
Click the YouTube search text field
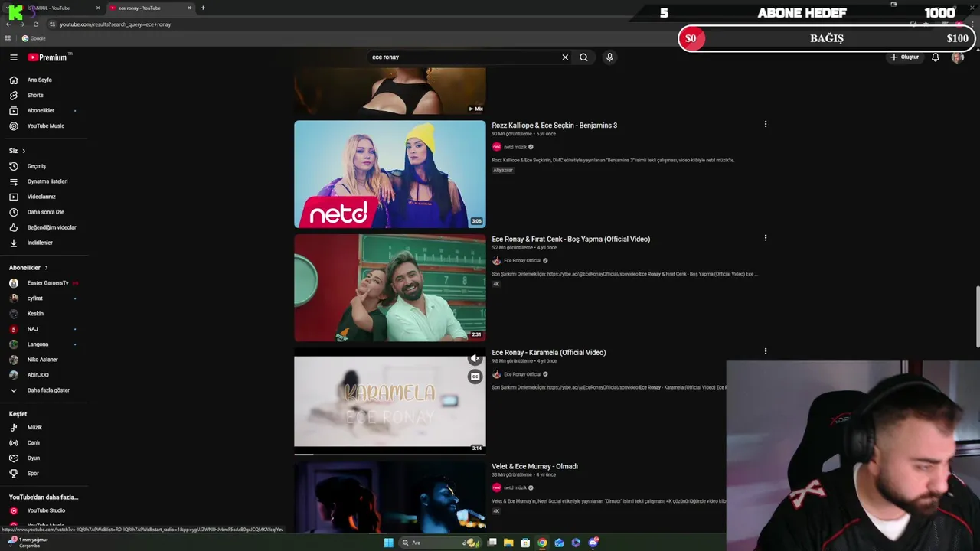pyautogui.click(x=463, y=57)
